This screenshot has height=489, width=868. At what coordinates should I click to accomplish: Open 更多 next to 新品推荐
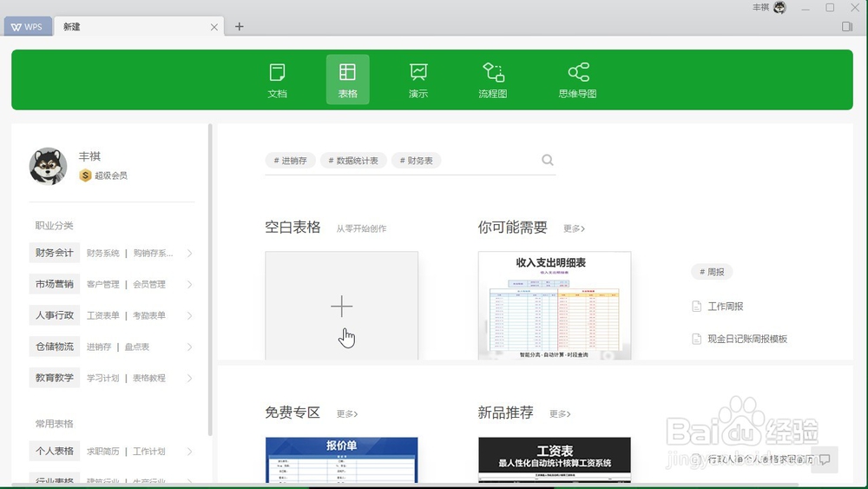560,413
